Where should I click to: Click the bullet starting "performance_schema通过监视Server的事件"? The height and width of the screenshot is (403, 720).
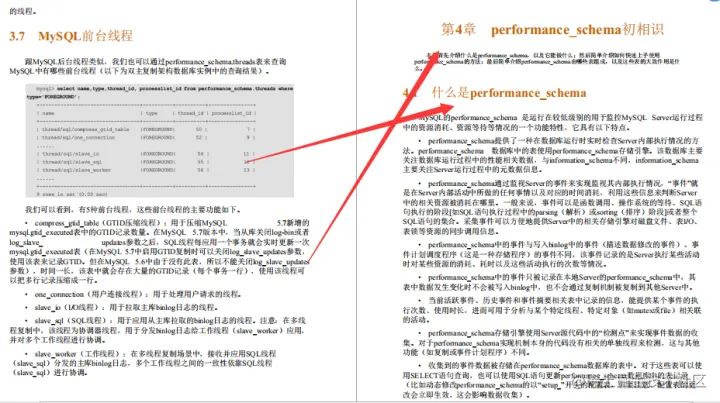click(x=552, y=207)
